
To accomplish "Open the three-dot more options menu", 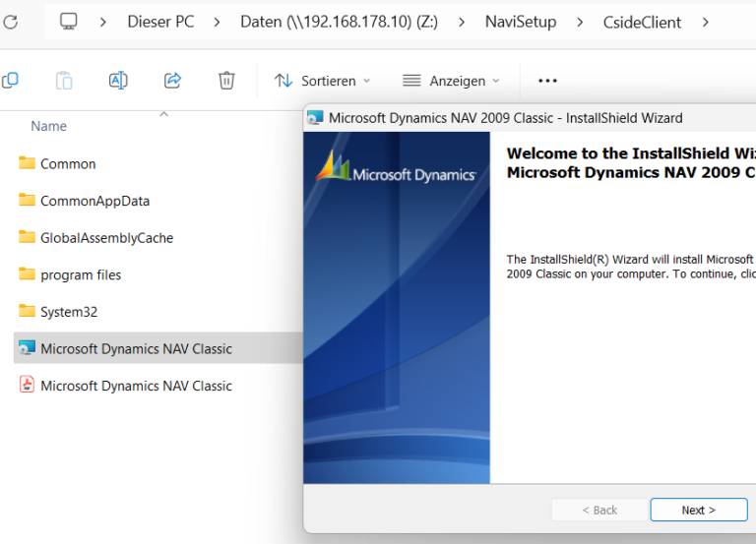I will click(547, 81).
